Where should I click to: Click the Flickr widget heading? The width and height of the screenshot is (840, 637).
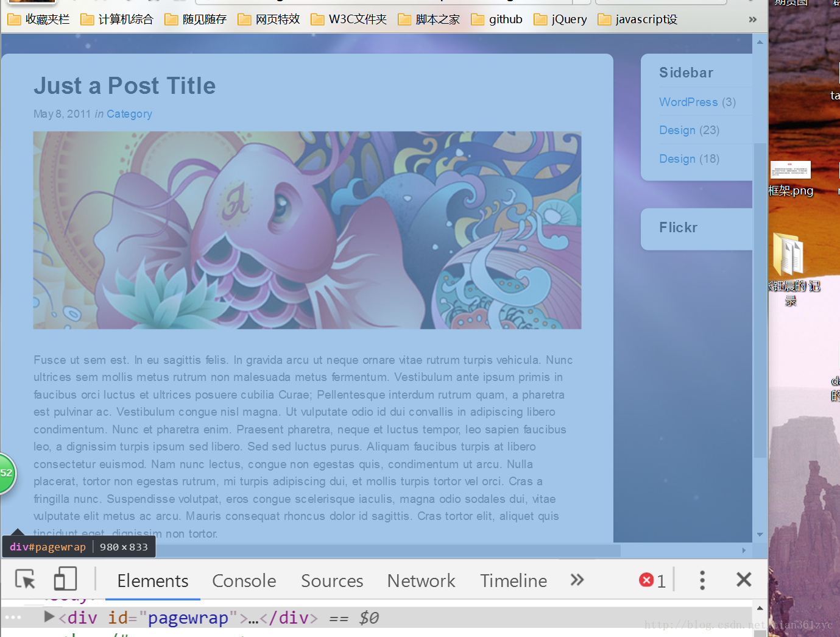click(678, 227)
